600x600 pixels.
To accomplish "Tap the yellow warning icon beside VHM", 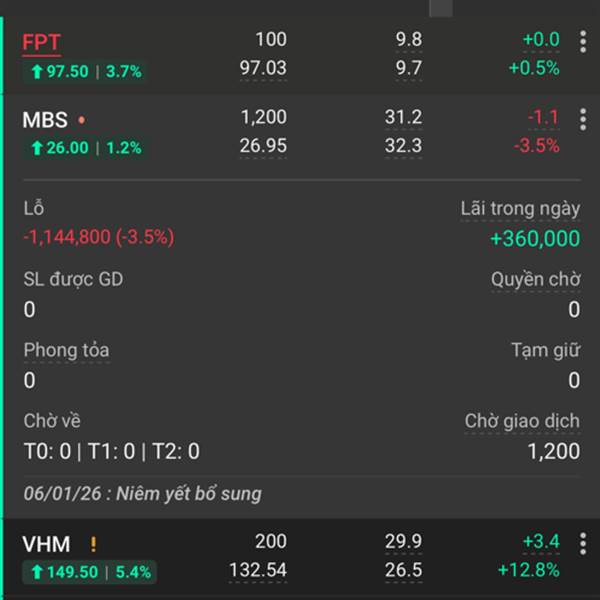I will click(x=93, y=545).
